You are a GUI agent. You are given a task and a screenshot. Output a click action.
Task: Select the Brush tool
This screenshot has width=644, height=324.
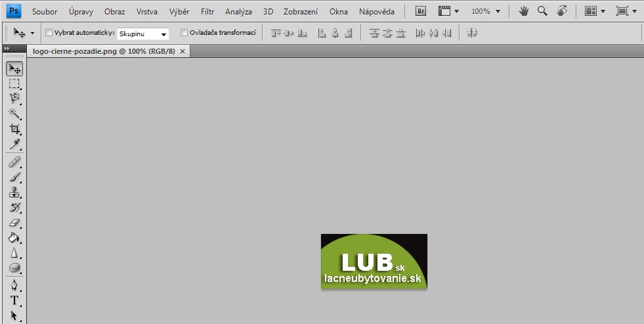tap(14, 177)
